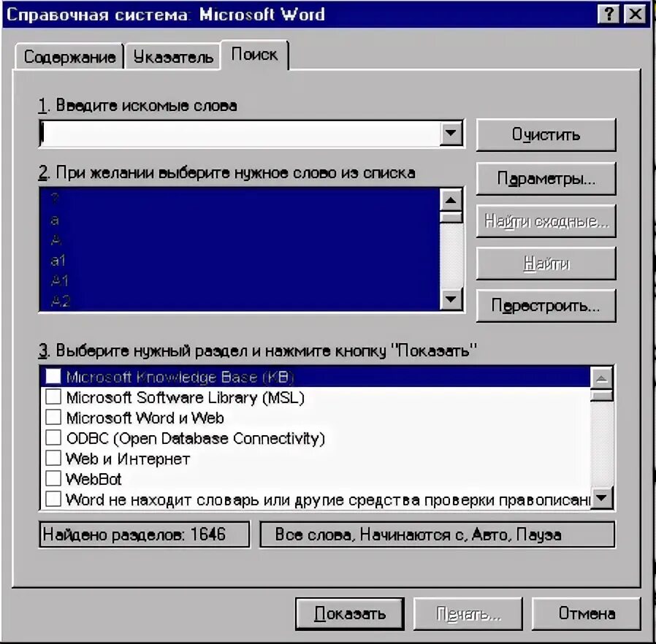Viewport: 656px width, 644px height.
Task: Check ODBC (Open Database Connectivity) checkbox
Action: tap(53, 437)
